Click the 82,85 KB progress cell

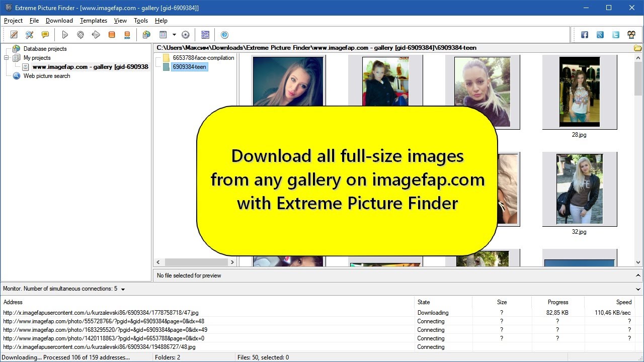pos(557,313)
